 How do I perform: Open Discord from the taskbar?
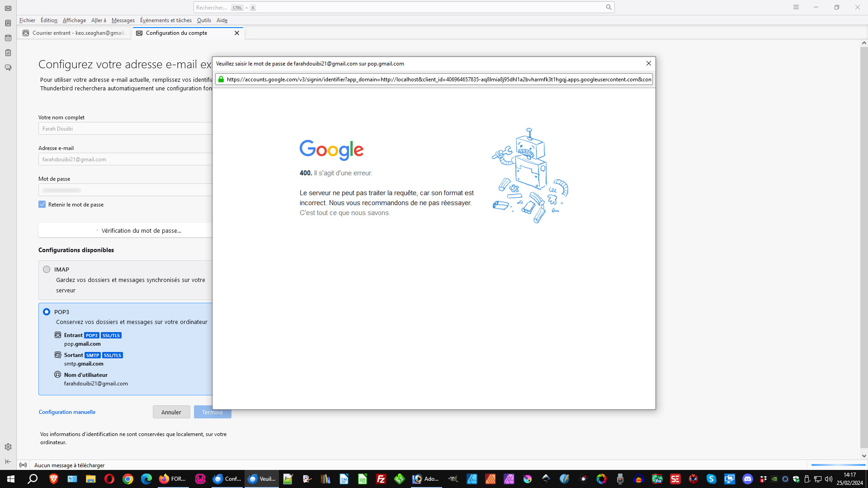(x=748, y=479)
